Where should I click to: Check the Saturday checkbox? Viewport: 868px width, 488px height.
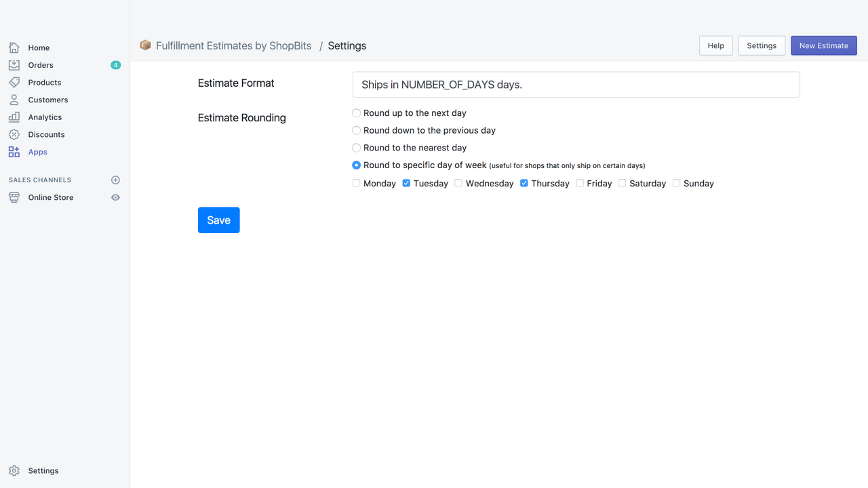click(x=622, y=183)
